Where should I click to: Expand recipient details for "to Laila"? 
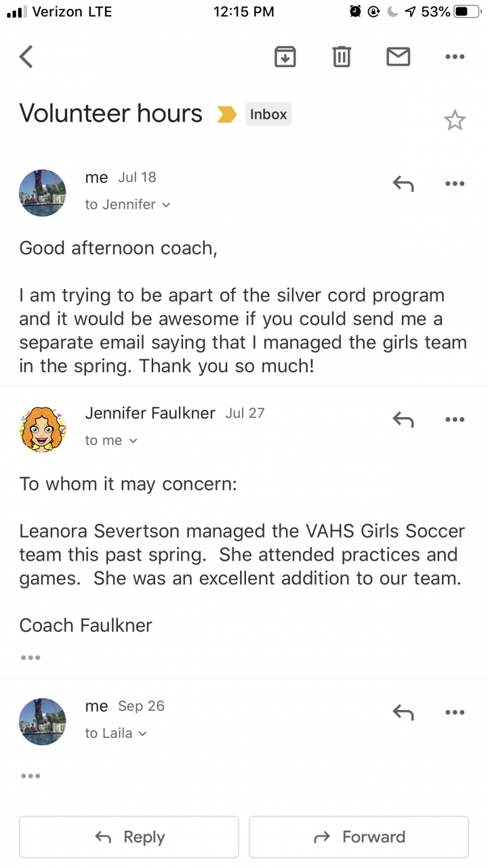click(116, 733)
